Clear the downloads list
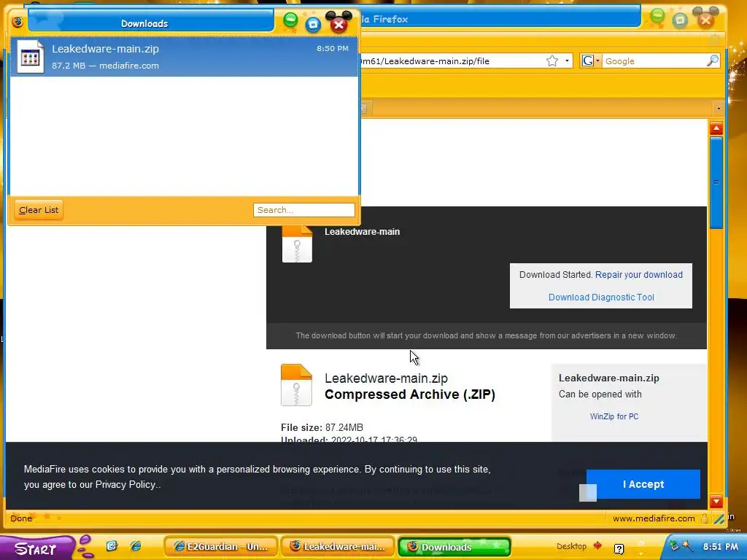Image resolution: width=747 pixels, height=560 pixels. click(39, 210)
